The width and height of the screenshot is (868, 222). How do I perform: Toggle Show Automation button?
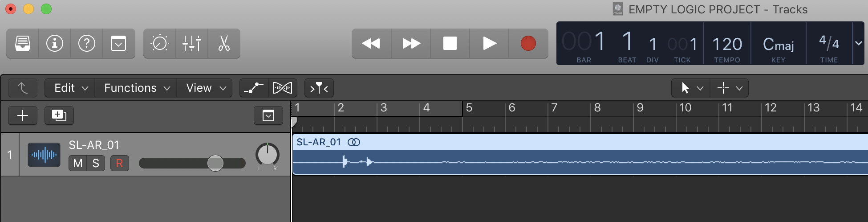254,88
